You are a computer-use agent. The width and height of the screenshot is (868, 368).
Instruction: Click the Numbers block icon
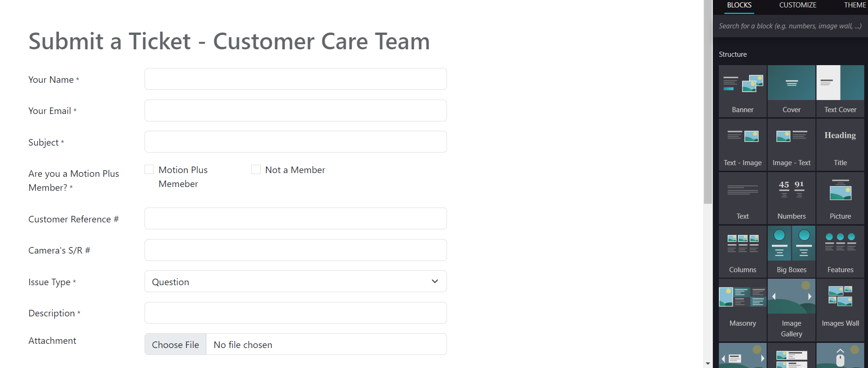click(791, 197)
